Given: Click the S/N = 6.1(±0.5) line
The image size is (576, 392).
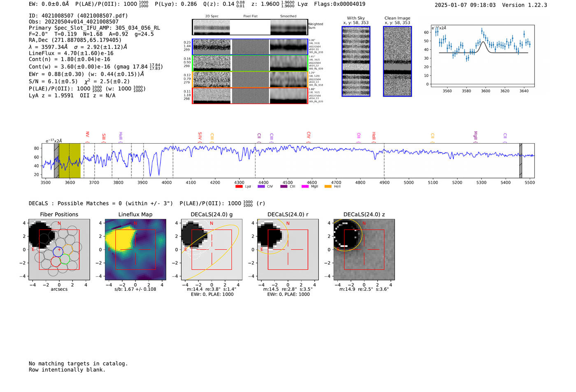Looking at the screenshot, I should 79,81.
